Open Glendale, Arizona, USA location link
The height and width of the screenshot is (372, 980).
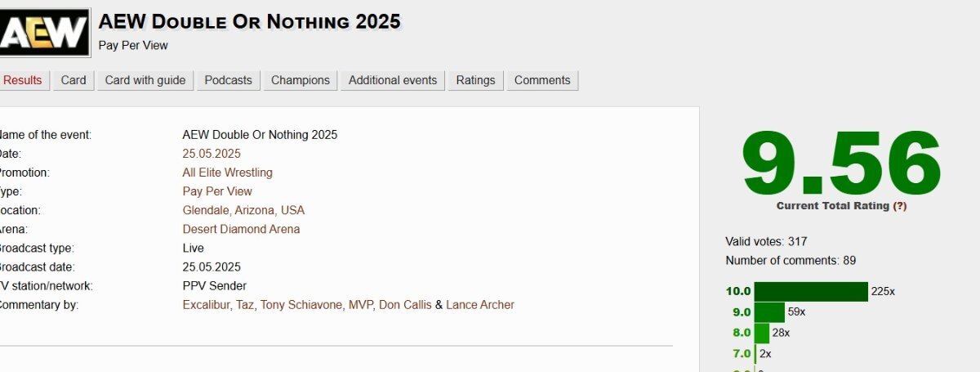tap(243, 210)
